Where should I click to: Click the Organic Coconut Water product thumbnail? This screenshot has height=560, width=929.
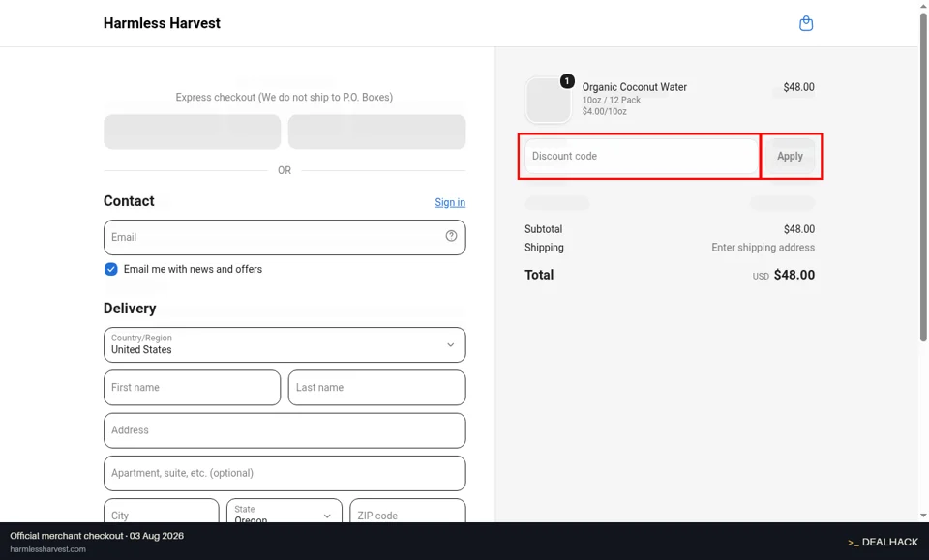click(x=548, y=100)
